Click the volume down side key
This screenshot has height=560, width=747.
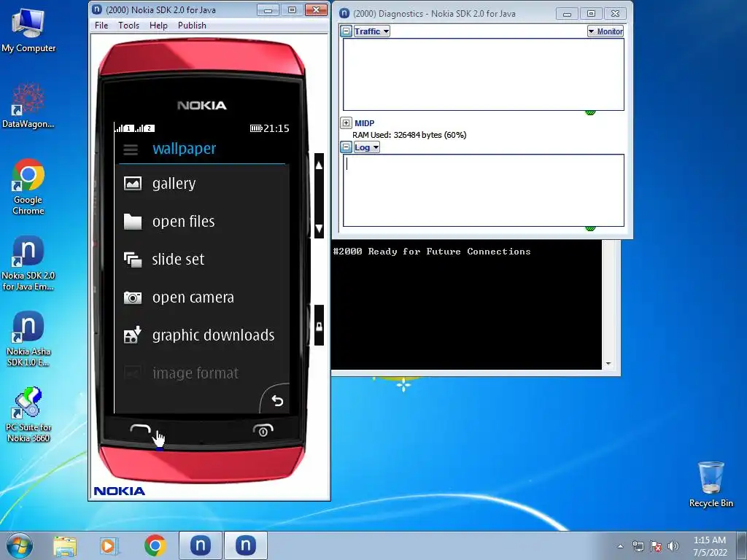319,228
